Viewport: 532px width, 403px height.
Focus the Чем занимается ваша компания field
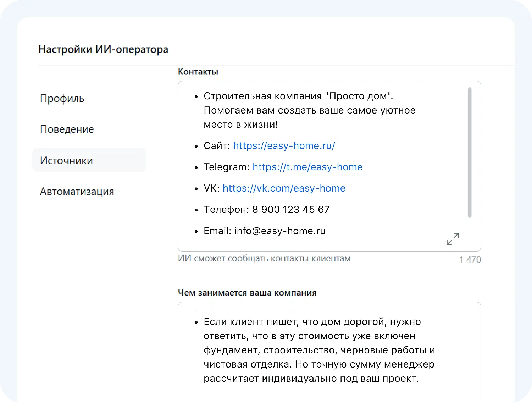click(x=329, y=352)
